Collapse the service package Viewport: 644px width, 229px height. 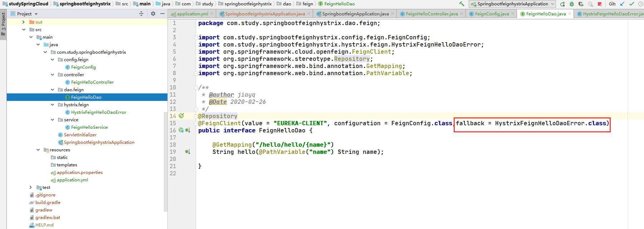click(52, 120)
